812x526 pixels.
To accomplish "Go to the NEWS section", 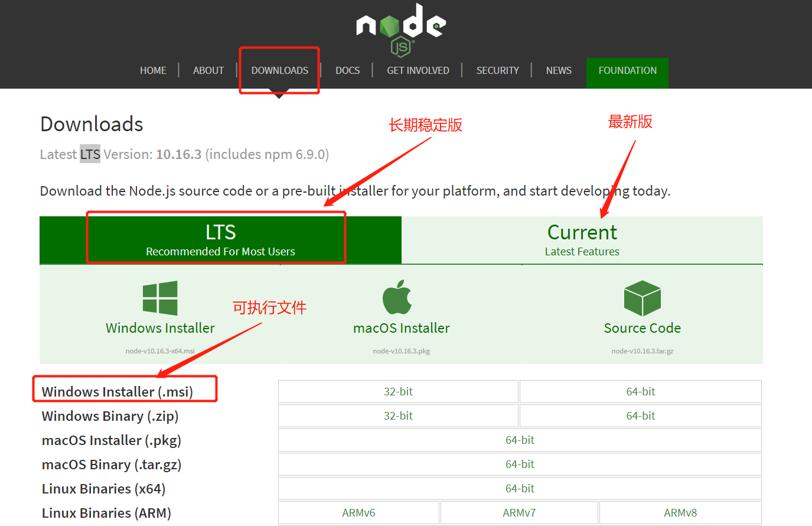I will click(x=558, y=70).
